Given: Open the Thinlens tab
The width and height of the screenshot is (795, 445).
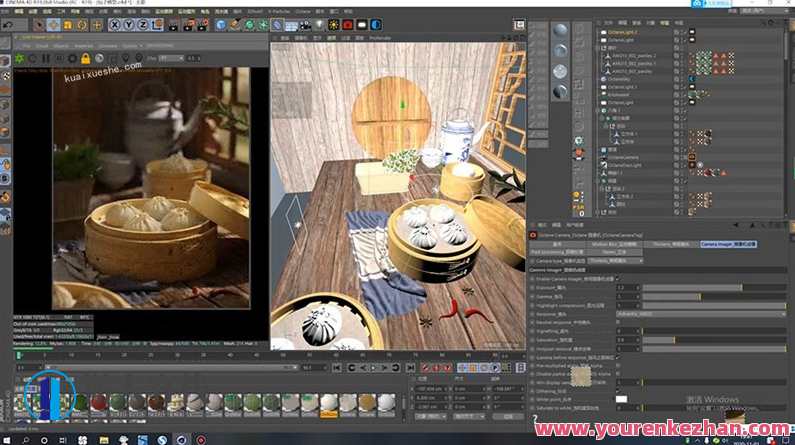Looking at the screenshot, I should point(670,244).
